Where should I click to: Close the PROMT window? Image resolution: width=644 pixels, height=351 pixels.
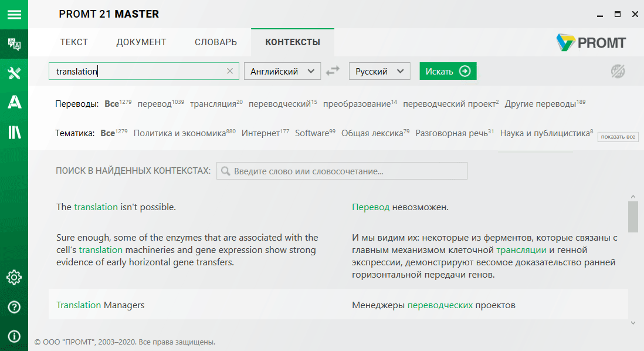coord(635,15)
